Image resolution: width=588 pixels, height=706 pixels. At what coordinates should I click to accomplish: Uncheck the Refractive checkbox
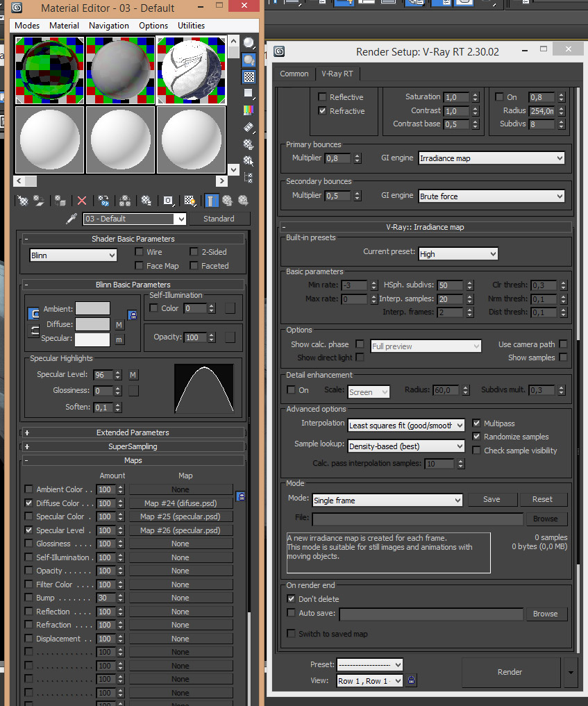pos(322,111)
